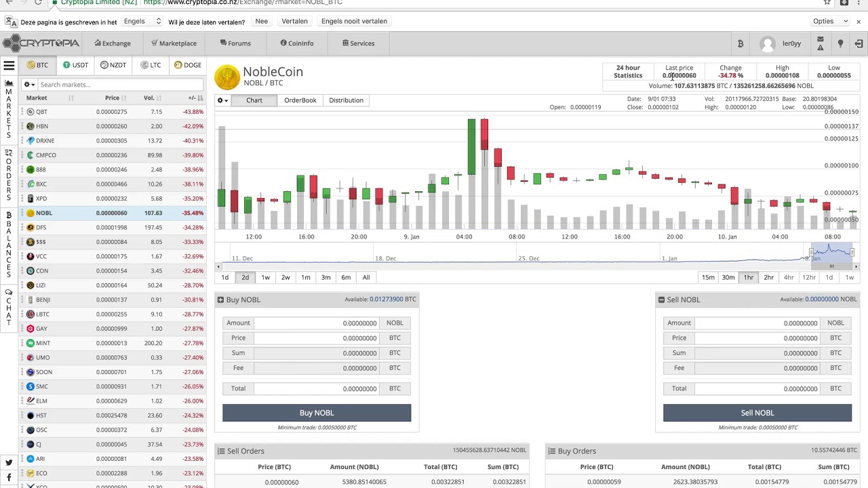Click the Sell NOBL button
This screenshot has height=488, width=868.
pyautogui.click(x=757, y=413)
